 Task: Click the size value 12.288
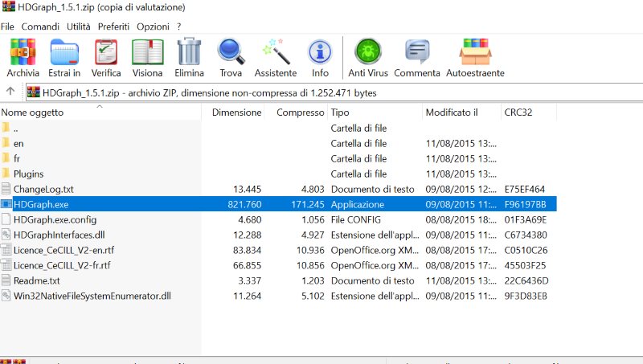tap(247, 235)
